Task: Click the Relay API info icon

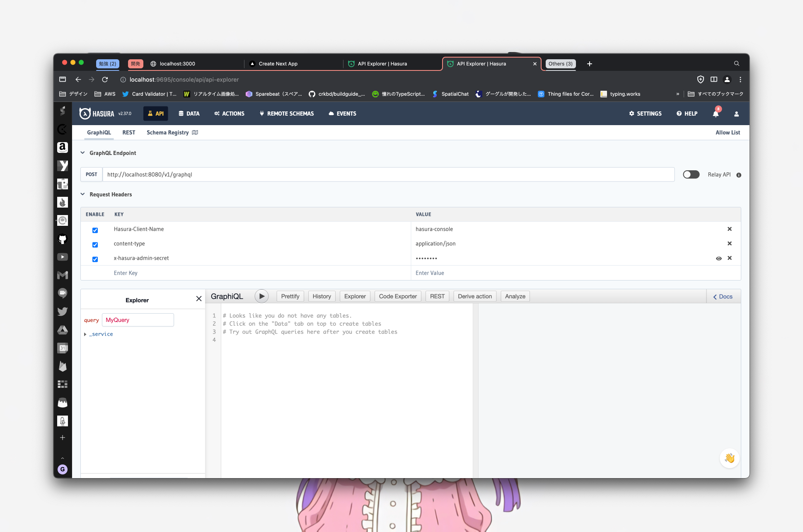Action: pos(739,175)
